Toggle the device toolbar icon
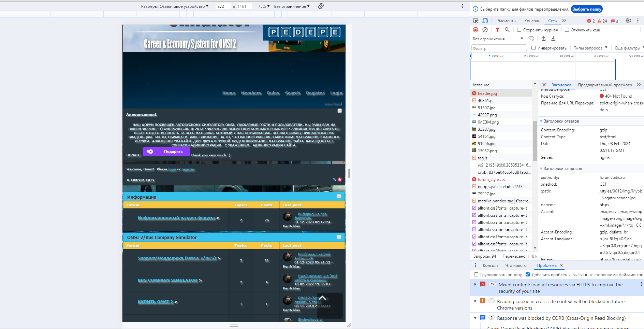This screenshot has height=329, width=644. (x=485, y=21)
